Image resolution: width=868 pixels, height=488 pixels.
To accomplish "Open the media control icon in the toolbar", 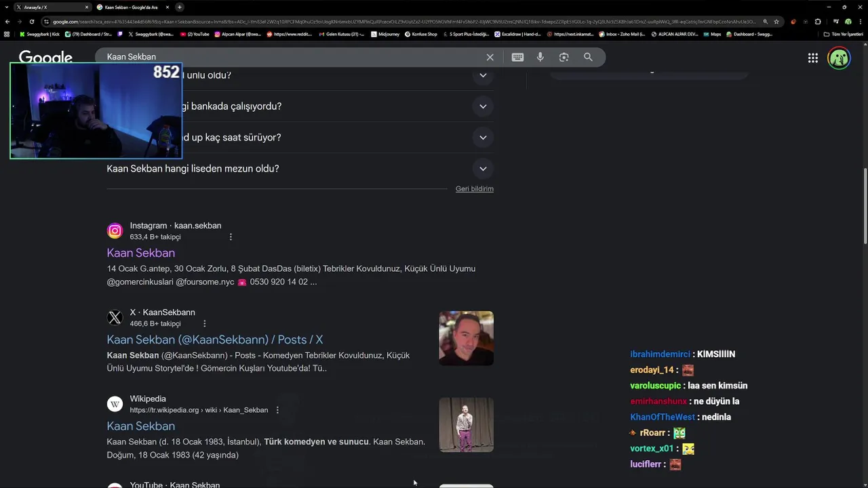I will (836, 22).
